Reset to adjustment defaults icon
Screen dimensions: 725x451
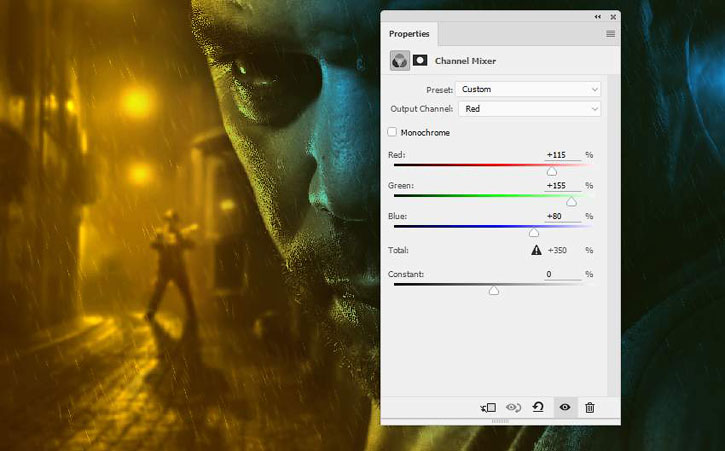538,407
